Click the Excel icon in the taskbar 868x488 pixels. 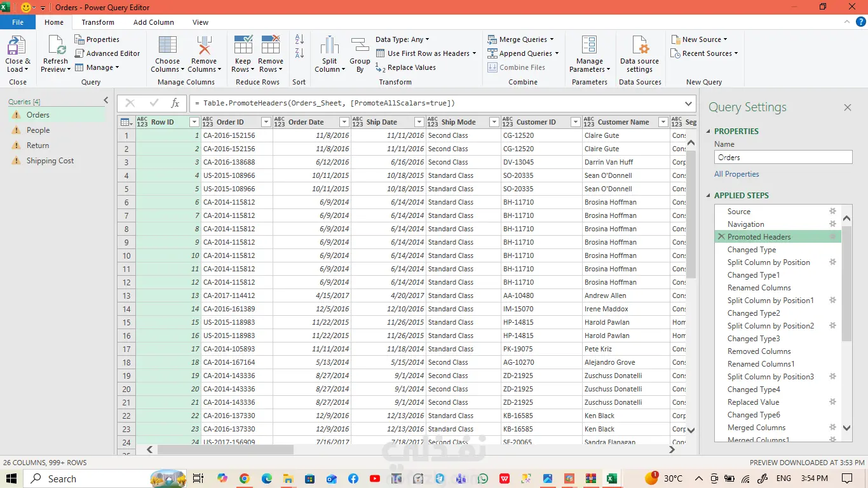[x=611, y=478]
